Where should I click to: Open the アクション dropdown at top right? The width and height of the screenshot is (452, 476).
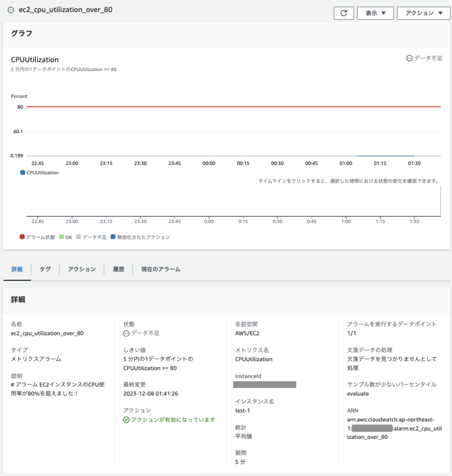tap(423, 13)
